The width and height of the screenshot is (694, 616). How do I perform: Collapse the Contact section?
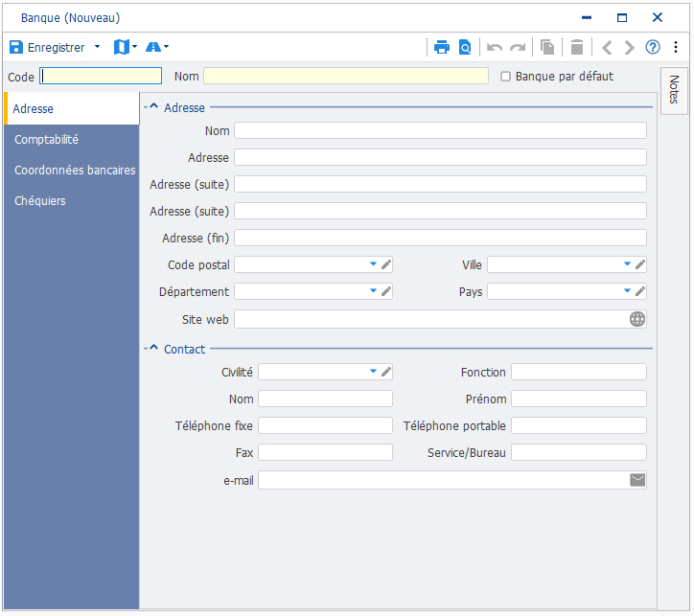tap(151, 348)
